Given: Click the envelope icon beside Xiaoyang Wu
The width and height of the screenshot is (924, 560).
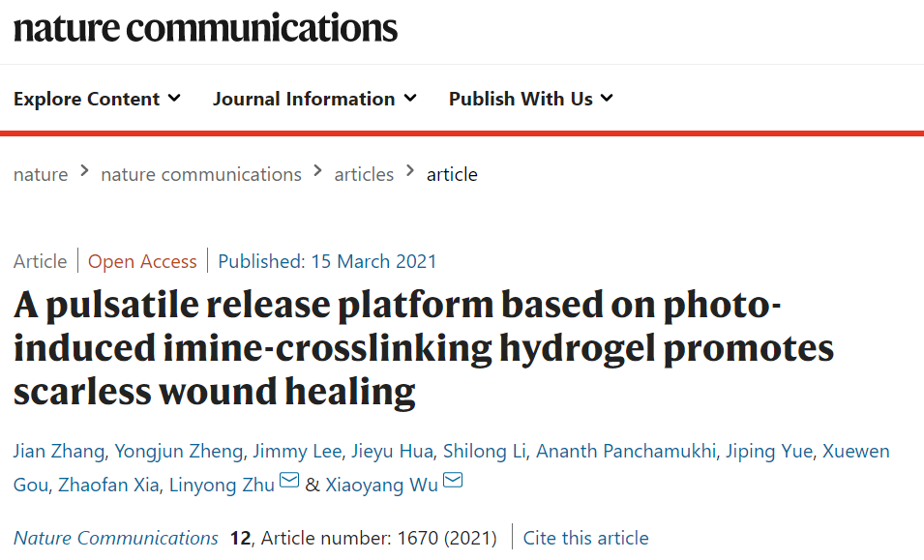Looking at the screenshot, I should pos(453,481).
